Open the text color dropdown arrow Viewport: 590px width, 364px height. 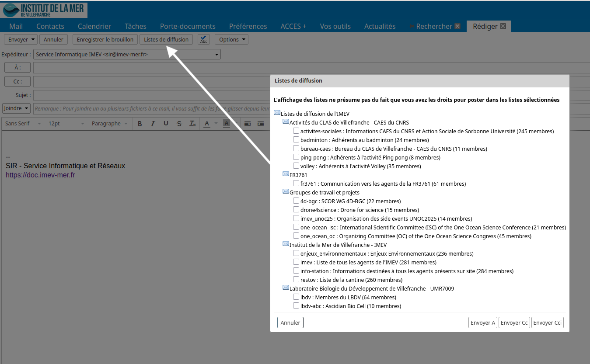(216, 124)
